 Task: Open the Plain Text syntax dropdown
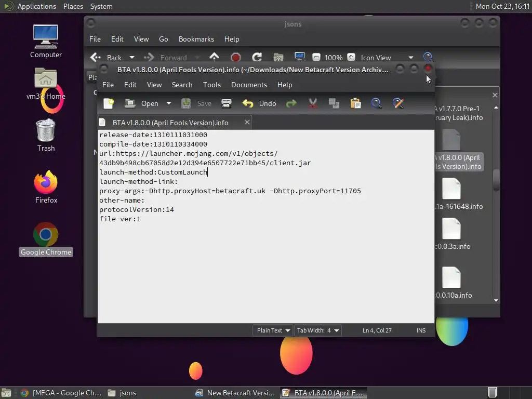click(x=273, y=330)
